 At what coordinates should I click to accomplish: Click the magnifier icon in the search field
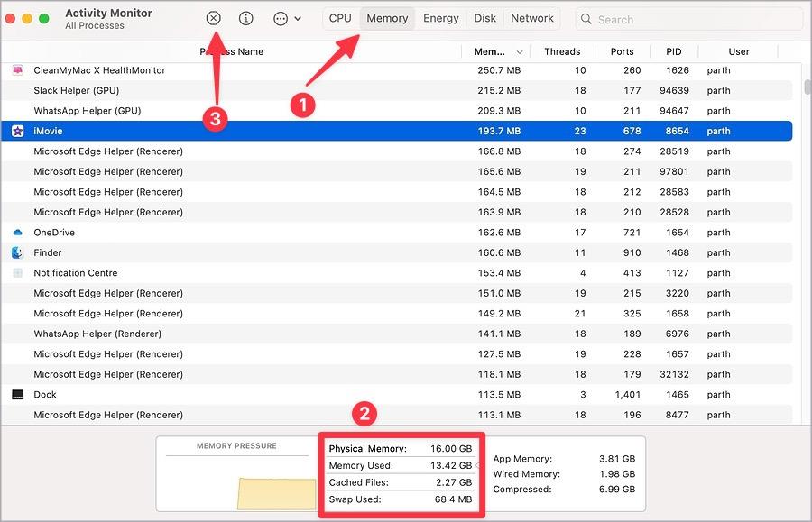[586, 19]
